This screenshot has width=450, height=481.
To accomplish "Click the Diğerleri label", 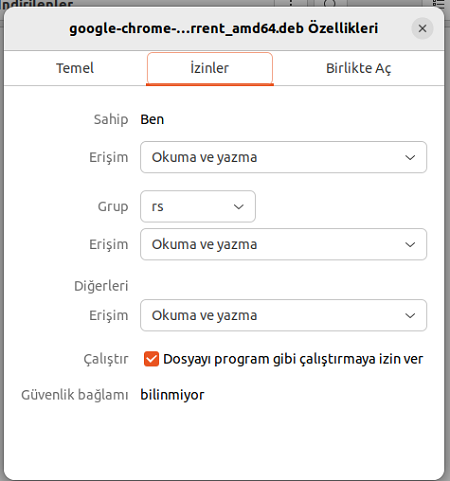I will tap(101, 286).
